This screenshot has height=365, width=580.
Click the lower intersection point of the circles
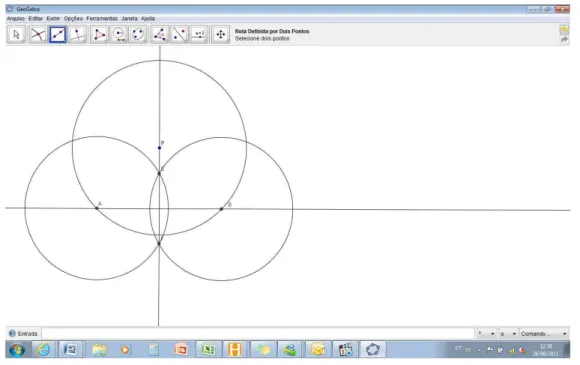[159, 244]
